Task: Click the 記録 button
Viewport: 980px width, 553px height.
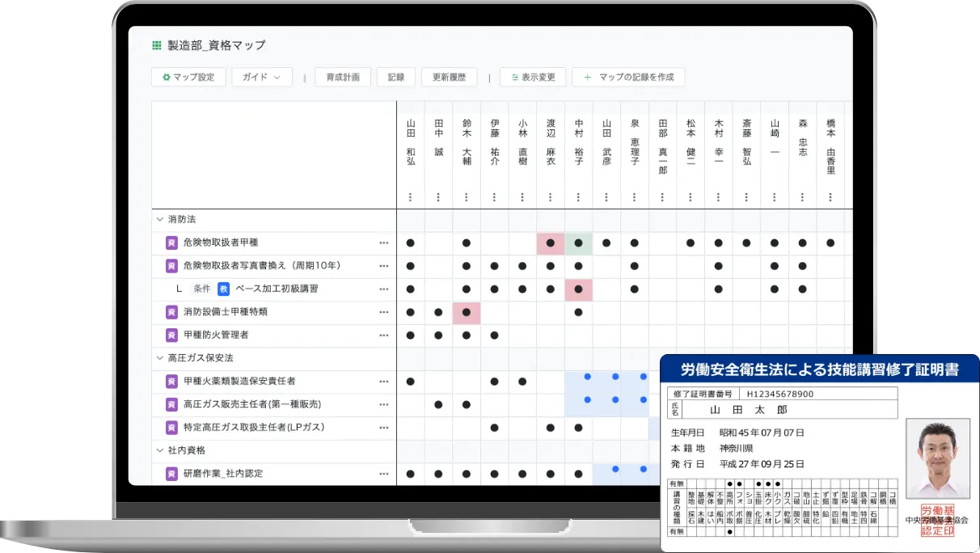Action: point(396,78)
